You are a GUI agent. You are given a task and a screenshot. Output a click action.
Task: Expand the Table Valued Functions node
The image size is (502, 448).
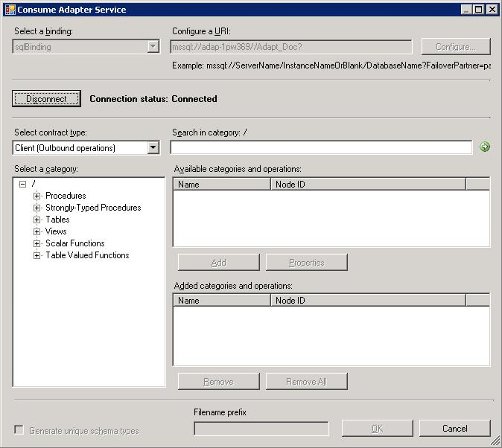(x=36, y=256)
